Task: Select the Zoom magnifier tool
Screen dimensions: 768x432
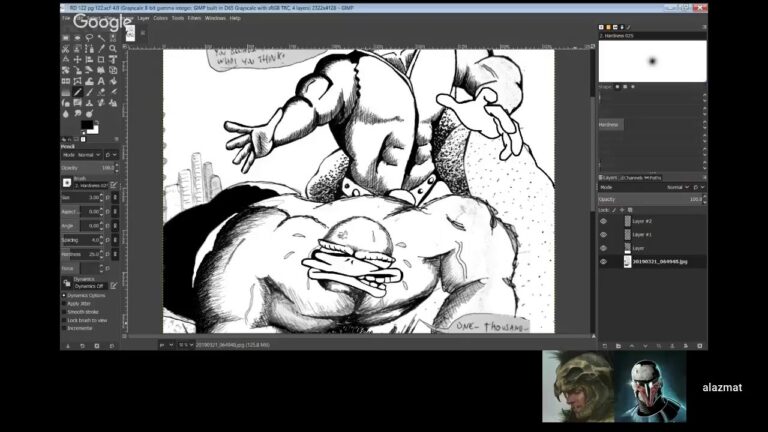Action: [x=113, y=48]
